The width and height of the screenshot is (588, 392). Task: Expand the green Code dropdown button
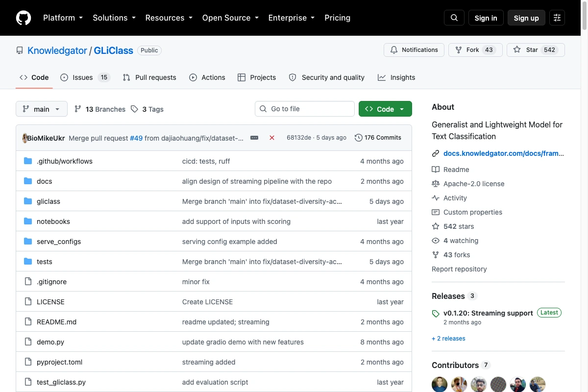(385, 109)
